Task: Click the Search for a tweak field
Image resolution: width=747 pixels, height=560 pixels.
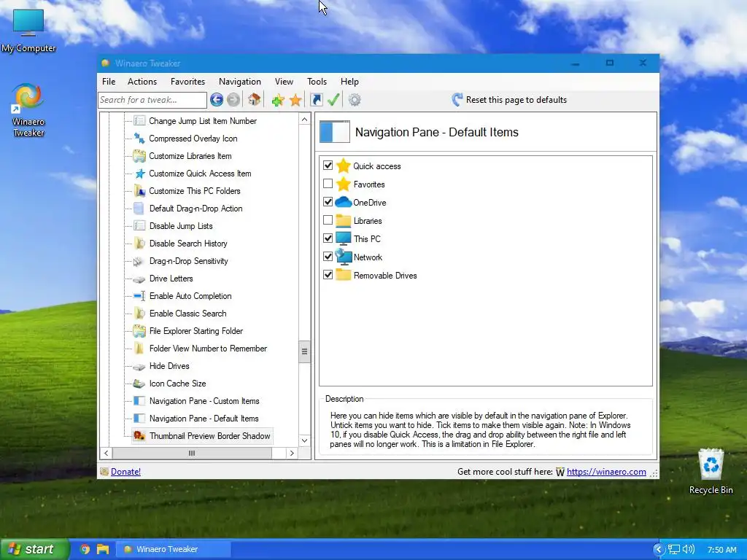Action: [152, 99]
